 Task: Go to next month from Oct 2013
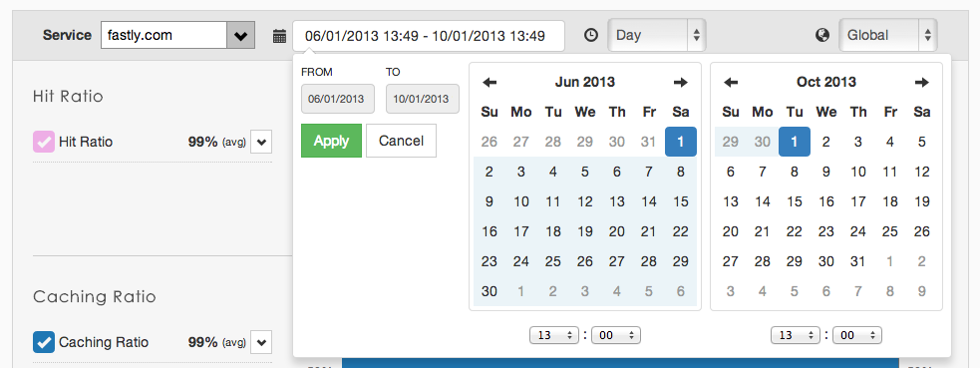(x=922, y=82)
